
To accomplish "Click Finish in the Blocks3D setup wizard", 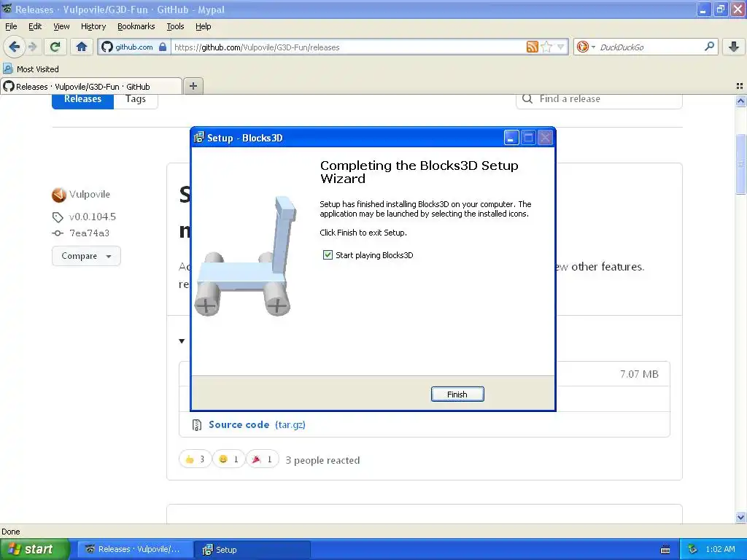I will point(457,394).
